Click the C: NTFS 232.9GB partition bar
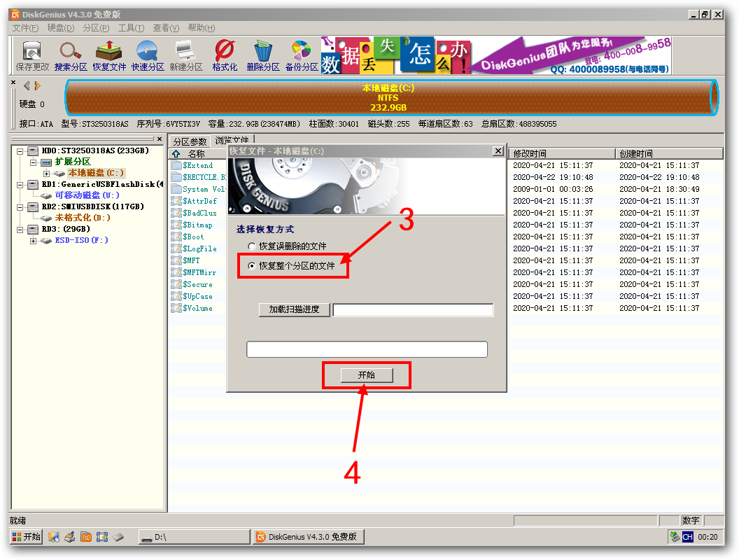Image resolution: width=739 pixels, height=560 pixels. 391,97
